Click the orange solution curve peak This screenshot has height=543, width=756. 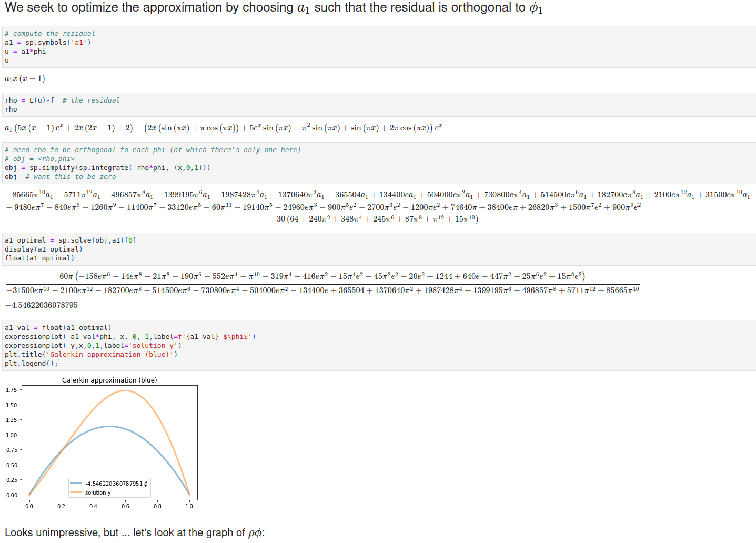pyautogui.click(x=125, y=390)
